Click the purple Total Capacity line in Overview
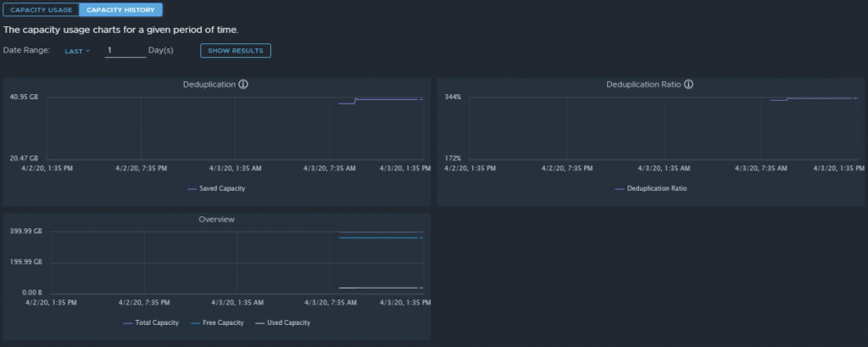The height and width of the screenshot is (347, 868). click(381, 232)
